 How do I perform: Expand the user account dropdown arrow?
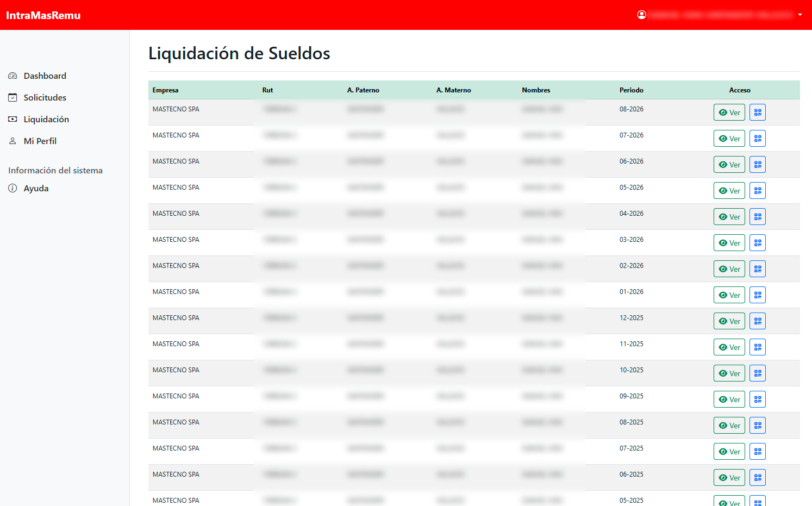tap(800, 15)
